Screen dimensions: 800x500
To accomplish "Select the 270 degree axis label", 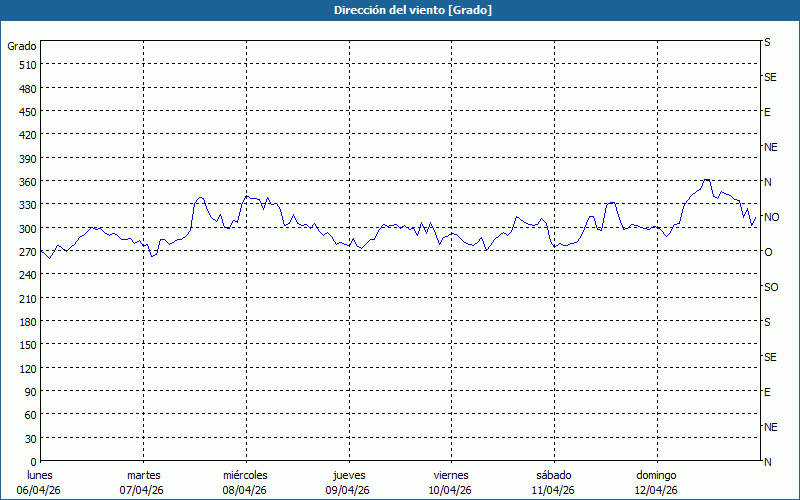I will click(x=27, y=251).
